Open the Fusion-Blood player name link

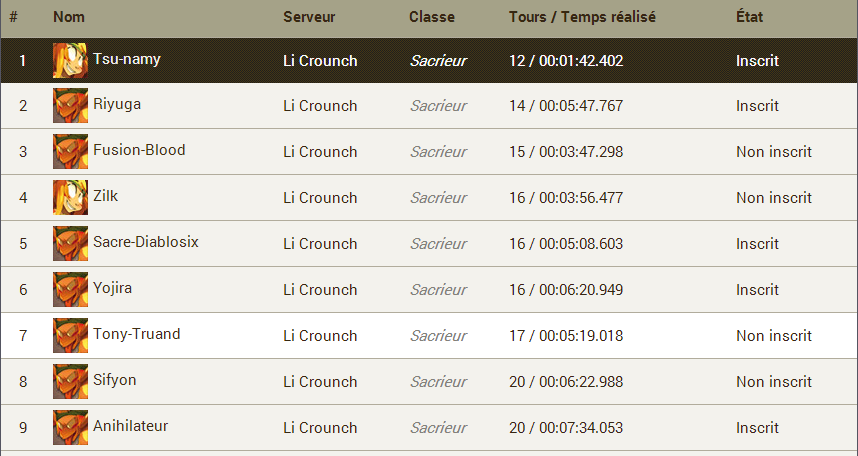click(x=139, y=150)
